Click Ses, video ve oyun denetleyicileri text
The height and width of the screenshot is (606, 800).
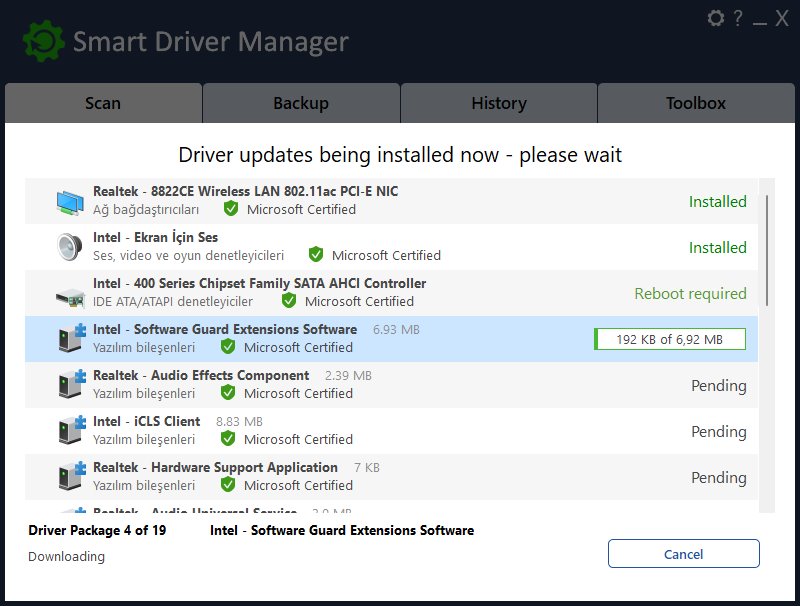(x=188, y=255)
